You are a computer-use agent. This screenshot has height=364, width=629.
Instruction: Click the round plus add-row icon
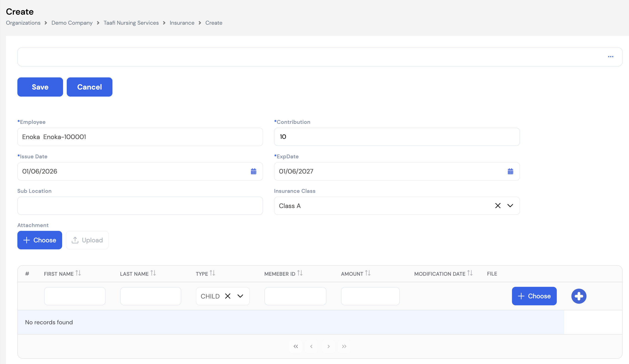coord(578,296)
